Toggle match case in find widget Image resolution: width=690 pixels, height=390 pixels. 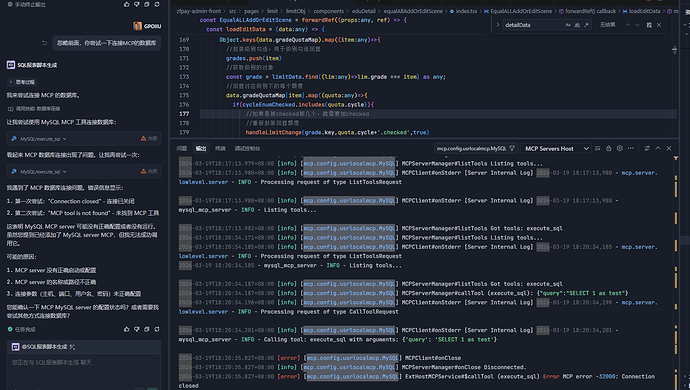(x=568, y=25)
